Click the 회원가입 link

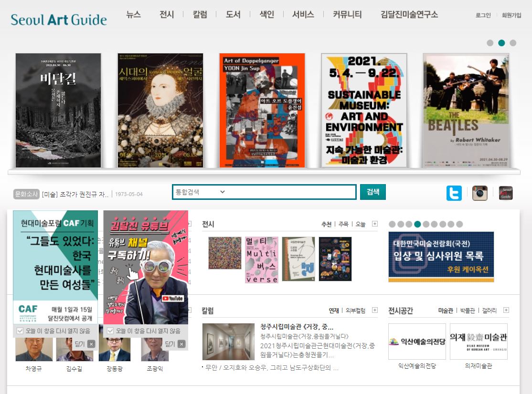[x=511, y=15]
